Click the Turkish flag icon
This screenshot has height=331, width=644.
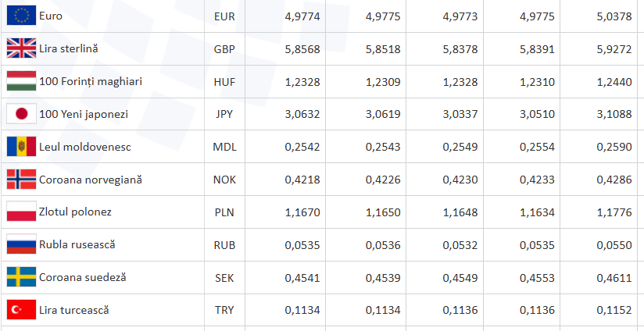[x=21, y=310]
